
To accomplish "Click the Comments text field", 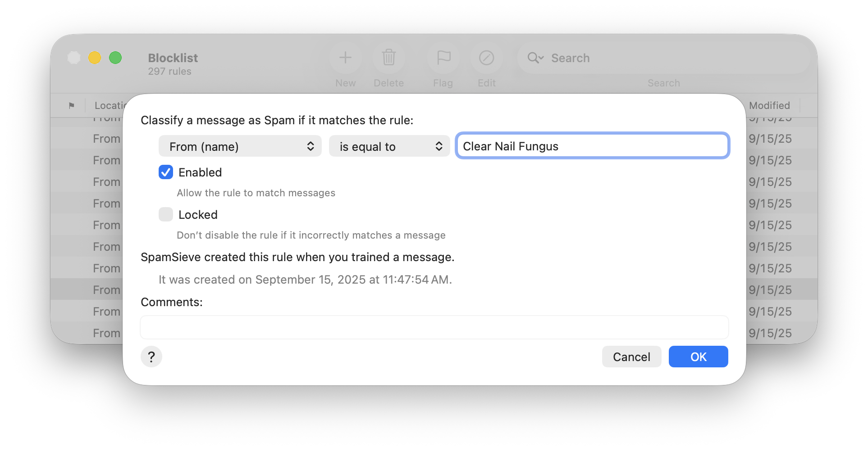I will point(434,327).
